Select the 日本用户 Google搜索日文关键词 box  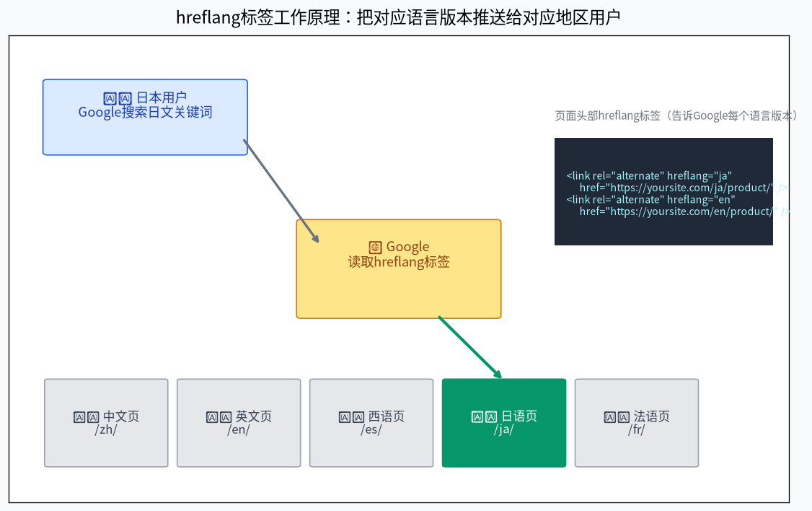tap(145, 117)
